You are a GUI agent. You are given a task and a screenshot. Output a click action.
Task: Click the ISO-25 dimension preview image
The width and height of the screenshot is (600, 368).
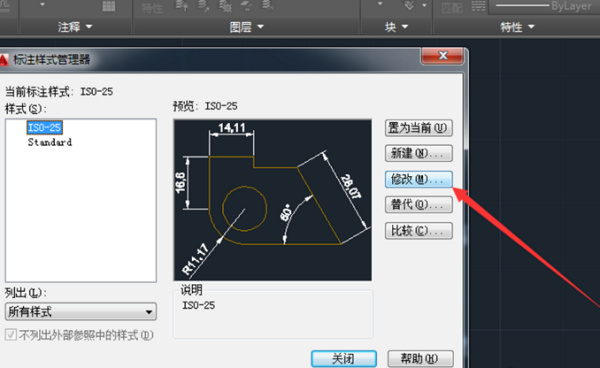click(272, 200)
